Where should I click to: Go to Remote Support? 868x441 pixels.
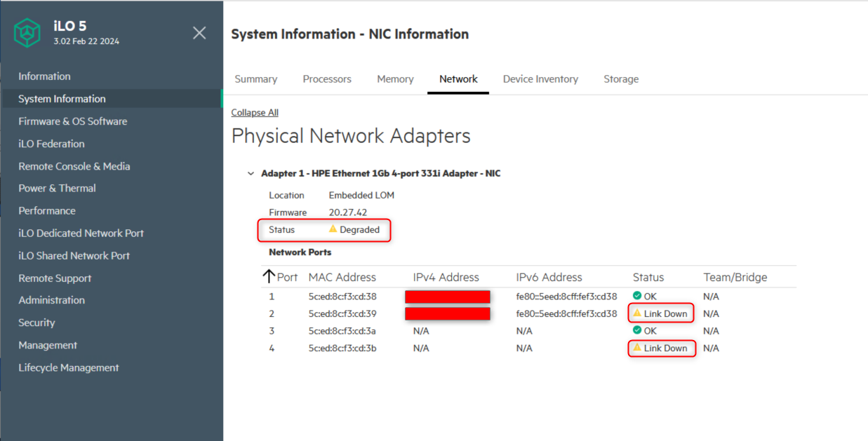coord(55,278)
